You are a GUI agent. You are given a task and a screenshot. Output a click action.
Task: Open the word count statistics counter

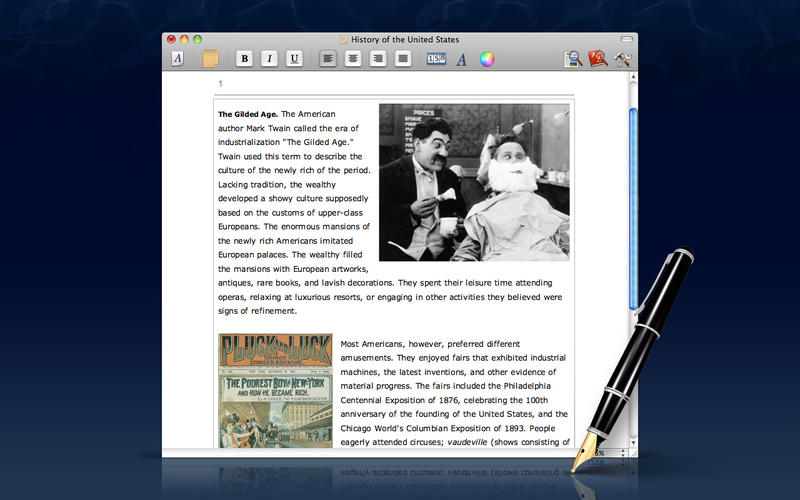pyautogui.click(x=436, y=59)
